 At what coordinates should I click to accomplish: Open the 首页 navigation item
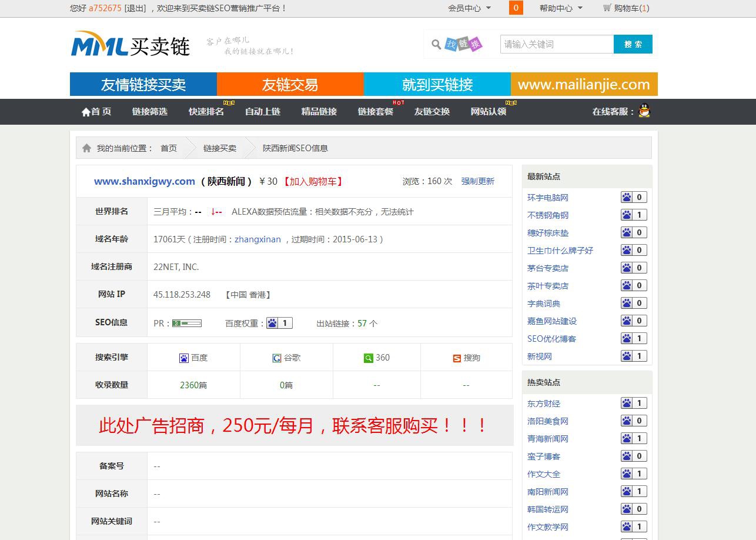click(96, 111)
